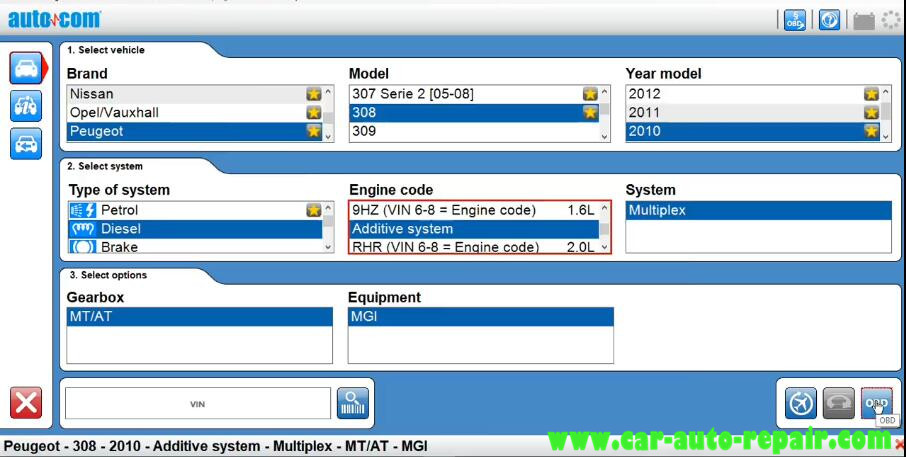The height and width of the screenshot is (457, 906).
Task: Click the autocom logo
Action: 54,20
